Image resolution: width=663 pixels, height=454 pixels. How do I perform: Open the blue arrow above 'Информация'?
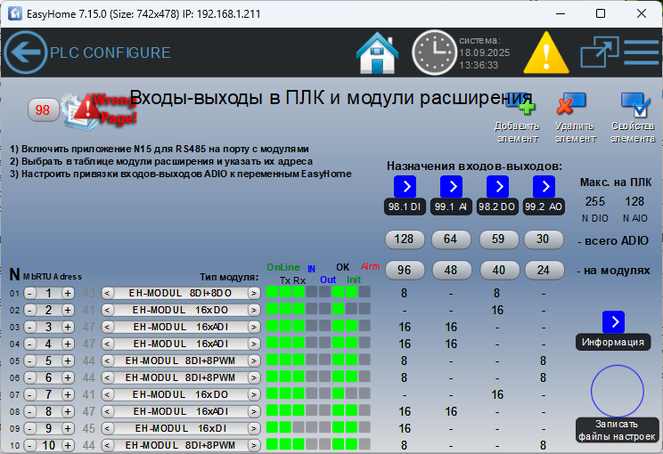613,321
